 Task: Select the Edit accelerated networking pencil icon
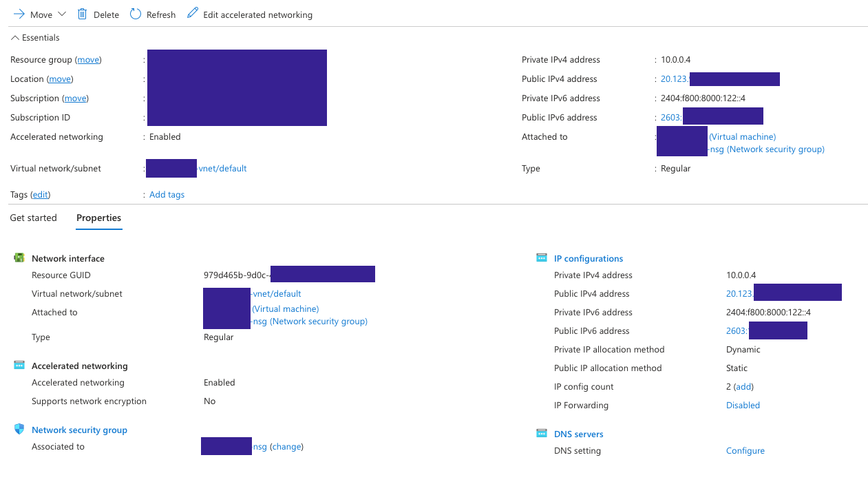pos(192,13)
